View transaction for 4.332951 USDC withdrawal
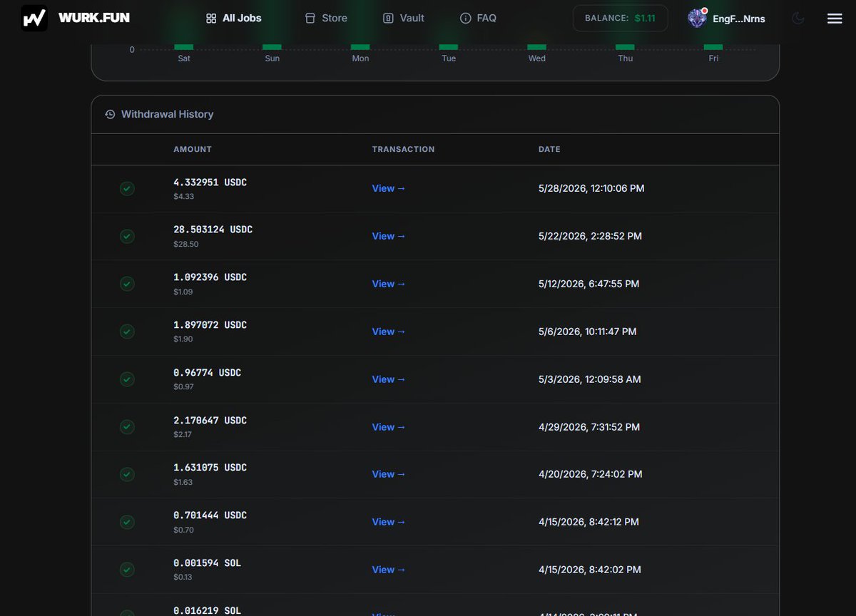The height and width of the screenshot is (616, 856). tap(389, 188)
